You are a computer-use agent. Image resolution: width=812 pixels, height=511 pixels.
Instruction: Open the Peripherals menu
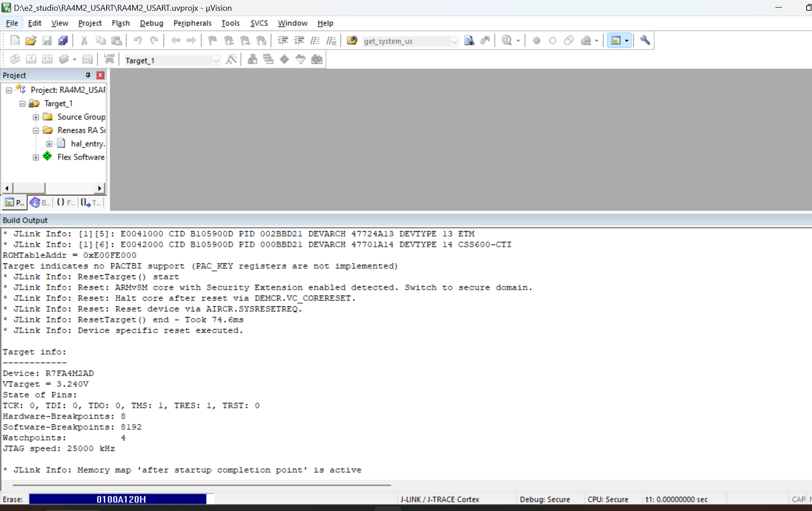(x=193, y=23)
